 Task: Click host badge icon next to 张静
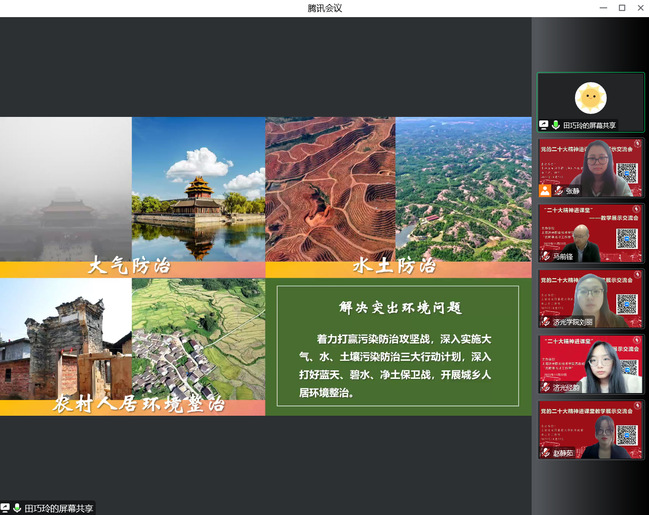click(545, 190)
